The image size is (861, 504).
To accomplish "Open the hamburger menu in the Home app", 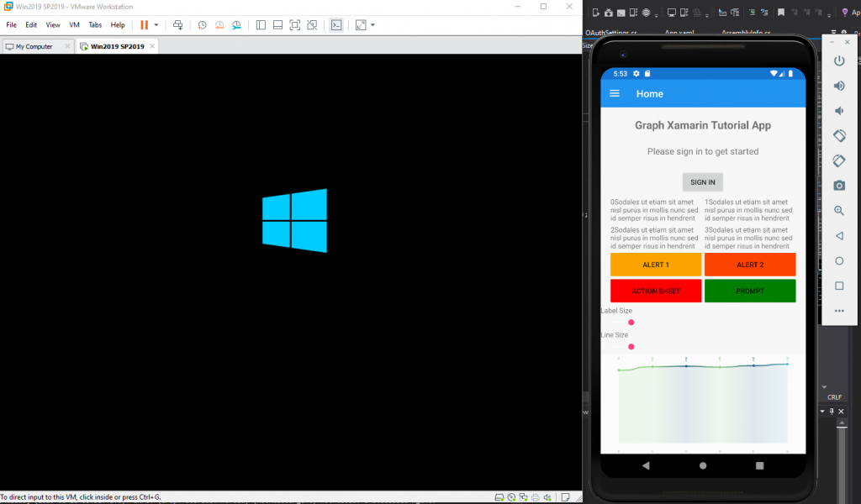I will click(615, 94).
